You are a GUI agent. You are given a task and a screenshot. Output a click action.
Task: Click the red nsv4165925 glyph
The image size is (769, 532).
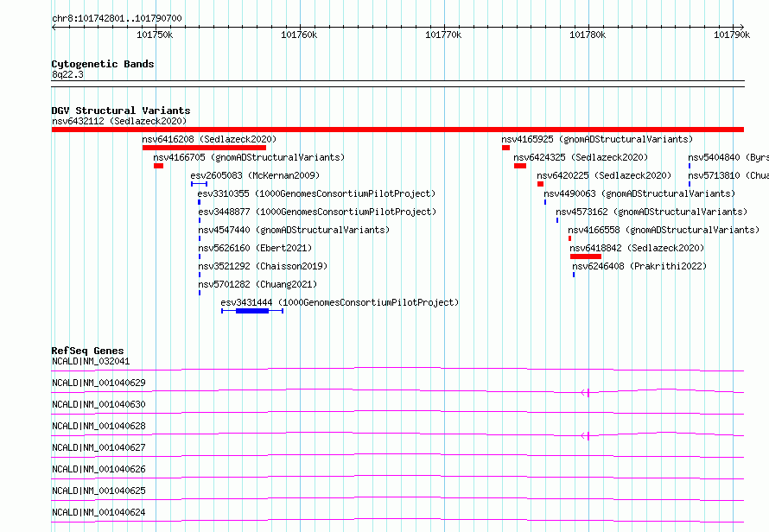pos(505,148)
